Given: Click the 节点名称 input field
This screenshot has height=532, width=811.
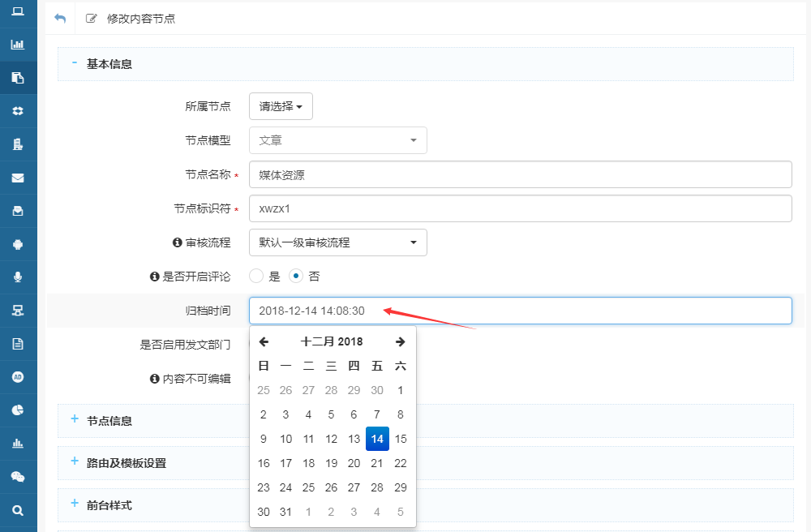Looking at the screenshot, I should coord(519,174).
